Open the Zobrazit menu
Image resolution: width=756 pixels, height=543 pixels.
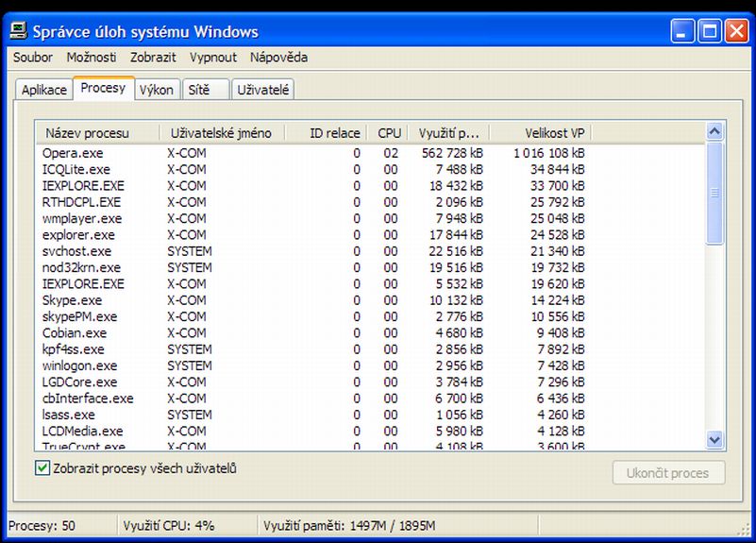[153, 58]
